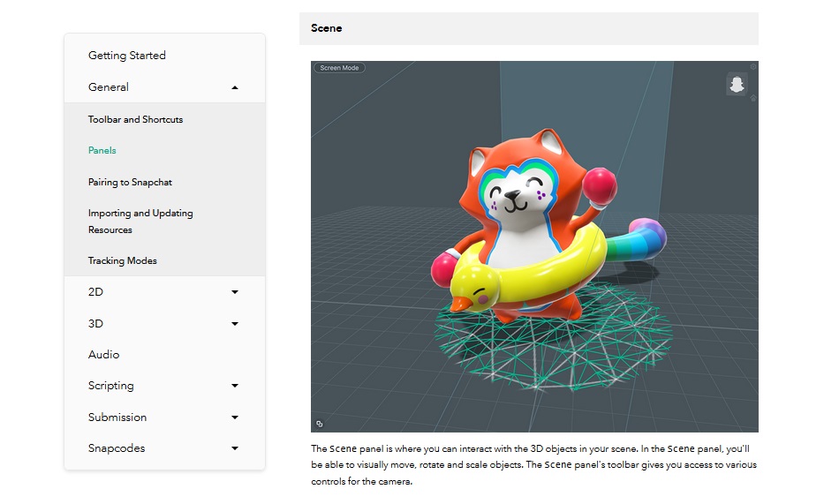Expand the 3D section arrow
This screenshot has height=504, width=824.
[x=235, y=323]
